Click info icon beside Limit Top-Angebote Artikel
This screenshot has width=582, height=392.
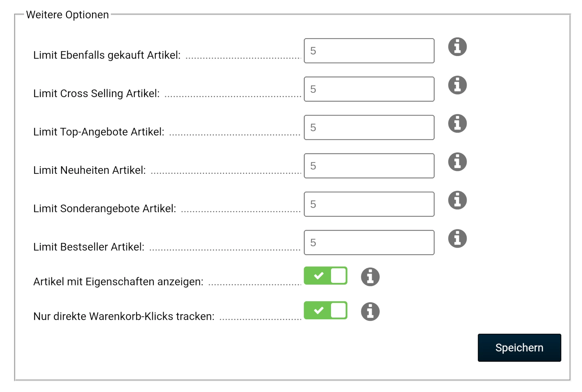pos(457,124)
